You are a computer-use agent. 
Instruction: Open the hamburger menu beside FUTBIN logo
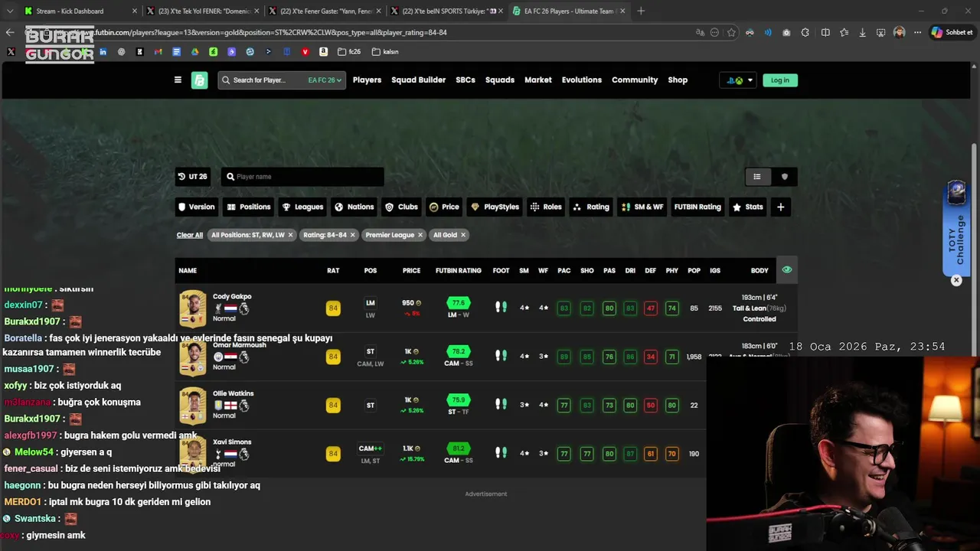click(x=178, y=80)
